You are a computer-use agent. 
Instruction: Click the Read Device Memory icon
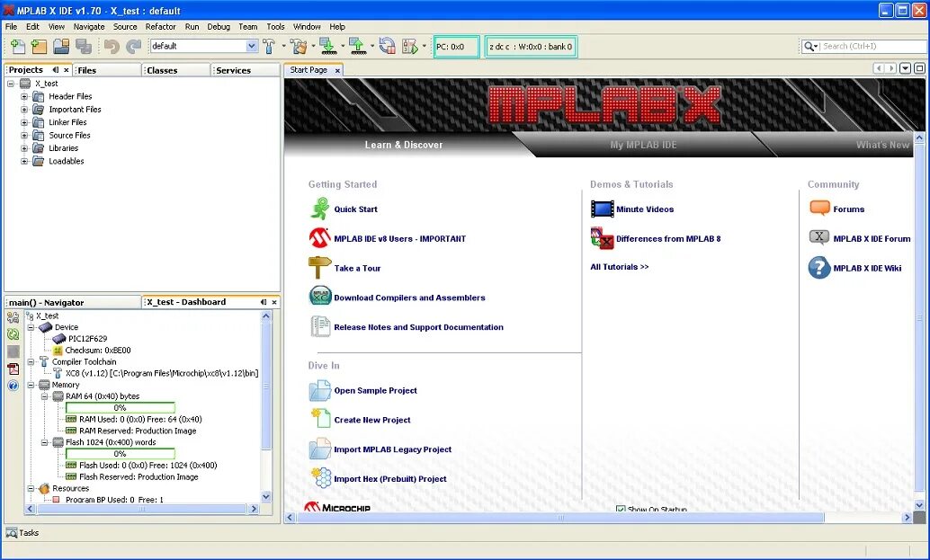[357, 46]
